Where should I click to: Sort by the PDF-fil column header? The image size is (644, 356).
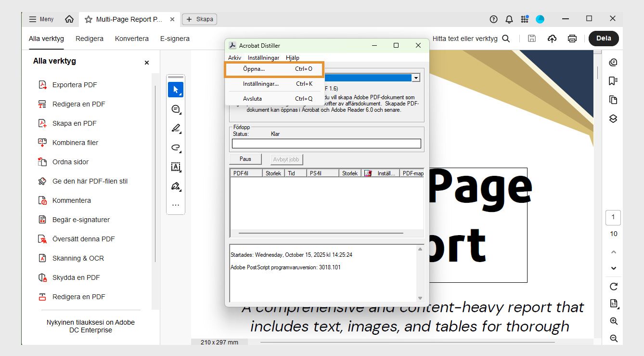[246, 173]
